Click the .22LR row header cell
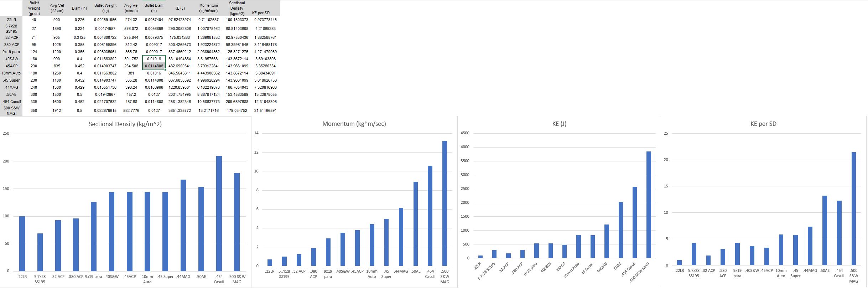This screenshot has height=289, width=868. 11,20
